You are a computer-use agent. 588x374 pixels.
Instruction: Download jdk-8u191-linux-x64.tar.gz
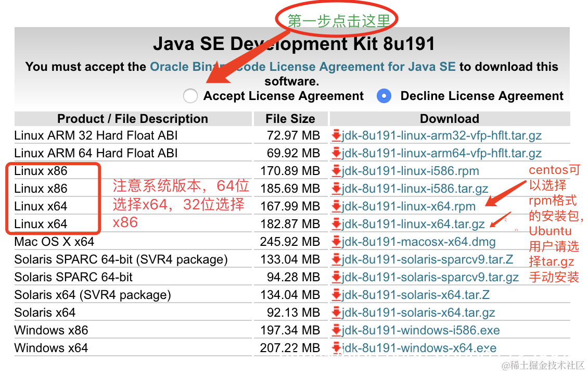(413, 224)
